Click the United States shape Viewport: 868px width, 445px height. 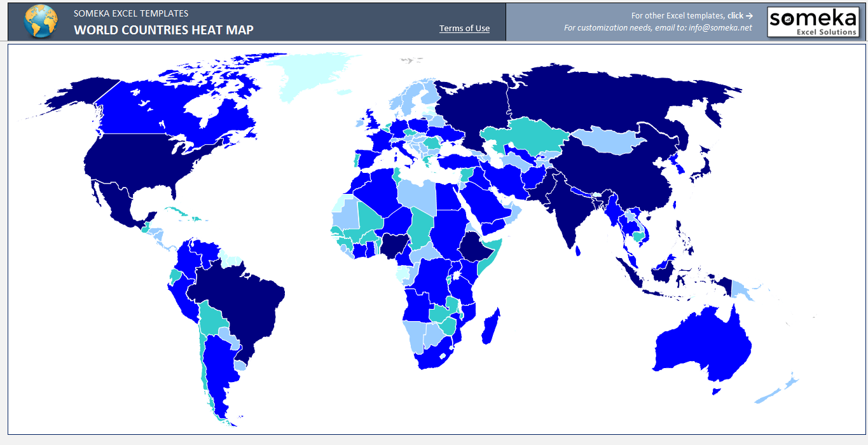point(140,165)
